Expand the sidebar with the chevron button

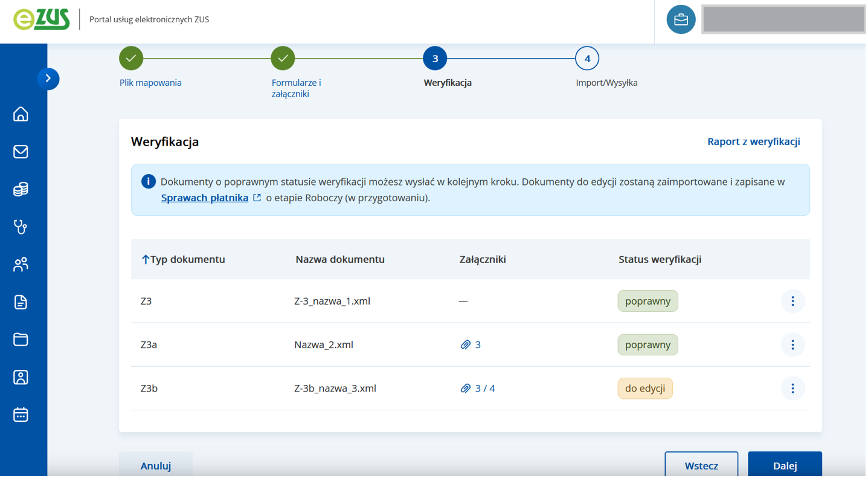[48, 79]
